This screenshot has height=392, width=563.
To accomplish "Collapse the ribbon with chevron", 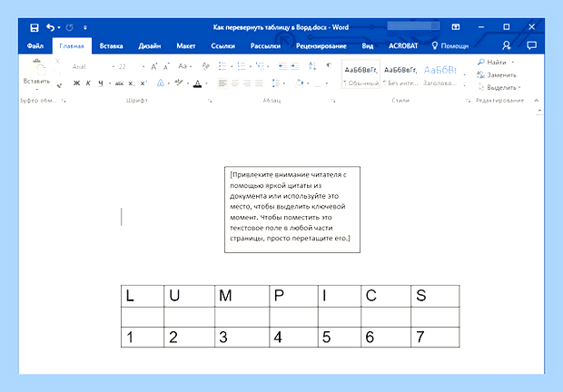I will point(536,101).
